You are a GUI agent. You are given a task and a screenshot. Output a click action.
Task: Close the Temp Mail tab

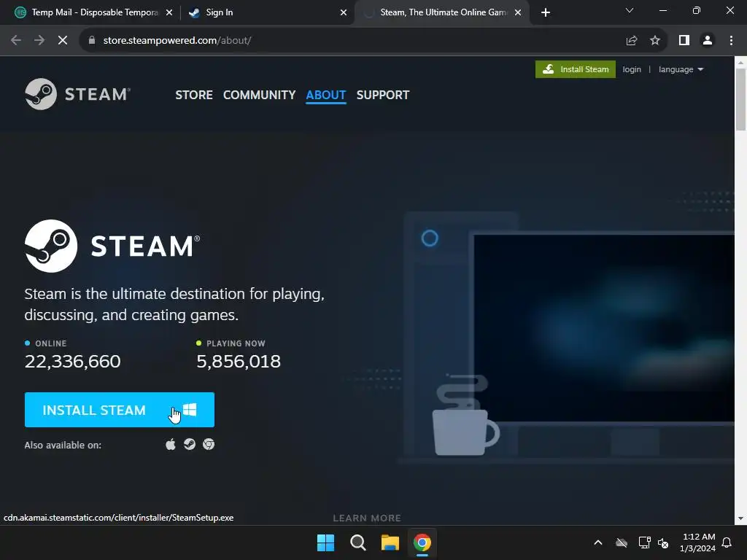coord(169,12)
